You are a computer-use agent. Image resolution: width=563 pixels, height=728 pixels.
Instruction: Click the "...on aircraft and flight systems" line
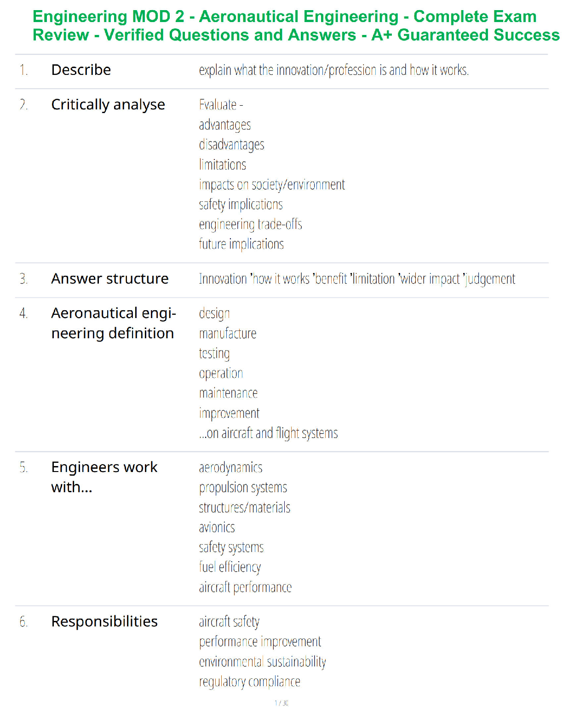coord(269,433)
